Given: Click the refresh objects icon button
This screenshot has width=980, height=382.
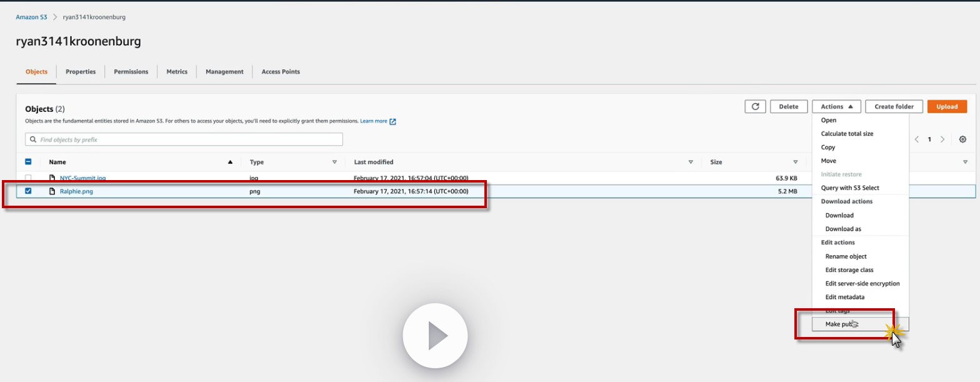Looking at the screenshot, I should click(x=755, y=106).
